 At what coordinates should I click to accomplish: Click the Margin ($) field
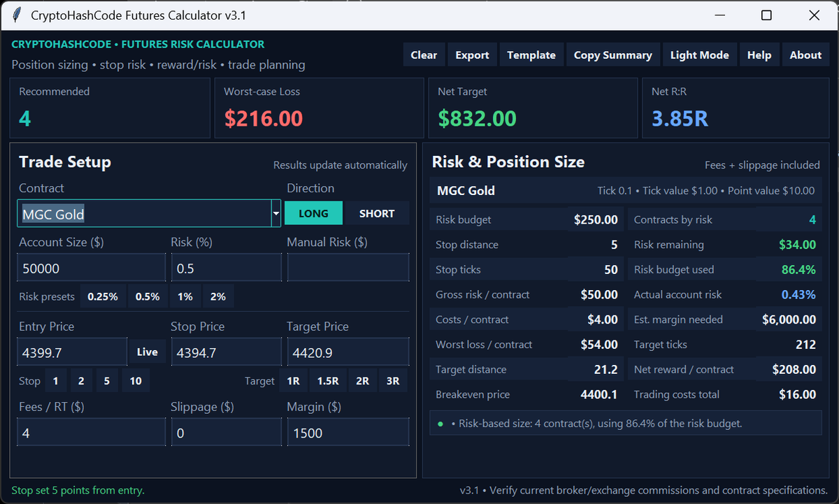pyautogui.click(x=347, y=433)
